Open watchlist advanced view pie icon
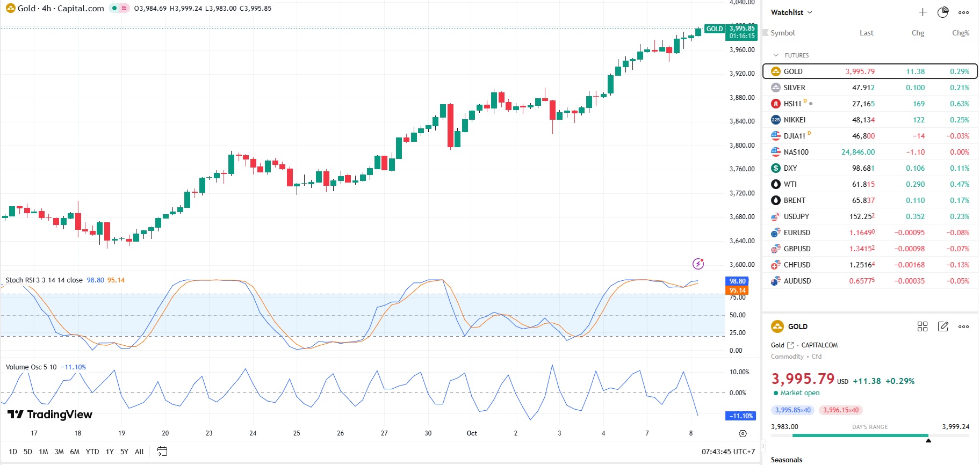The height and width of the screenshot is (465, 980). [x=943, y=12]
